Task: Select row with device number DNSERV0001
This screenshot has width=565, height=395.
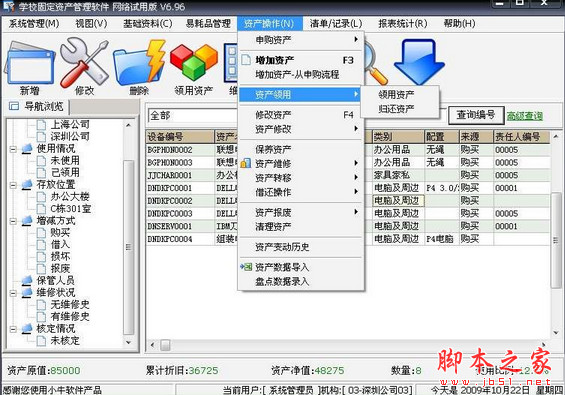Action: (x=348, y=226)
